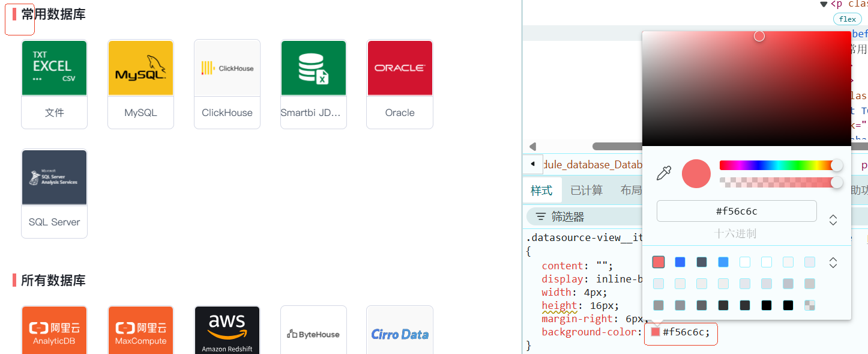This screenshot has width=868, height=354.
Task: Click the #f56c6c hex value field
Action: tap(737, 211)
